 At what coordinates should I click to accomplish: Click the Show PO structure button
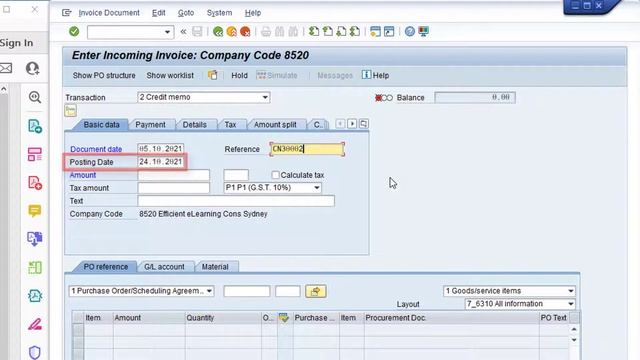click(x=104, y=76)
